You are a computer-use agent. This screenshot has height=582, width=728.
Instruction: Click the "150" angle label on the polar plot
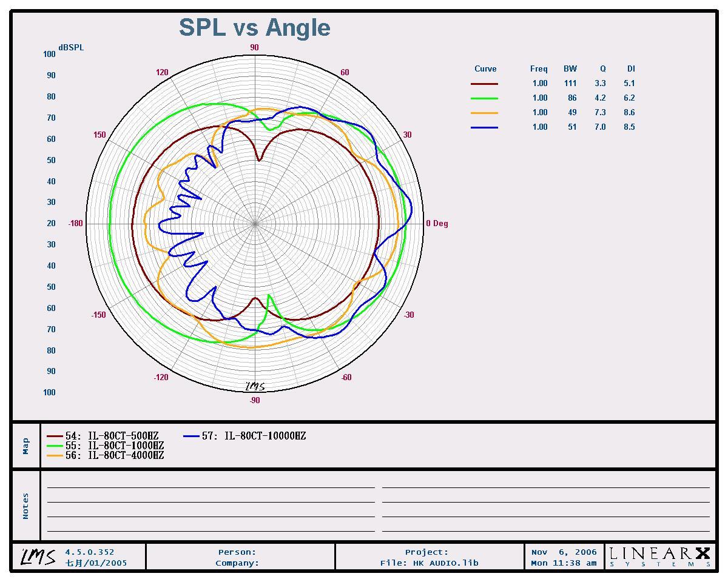click(x=99, y=135)
